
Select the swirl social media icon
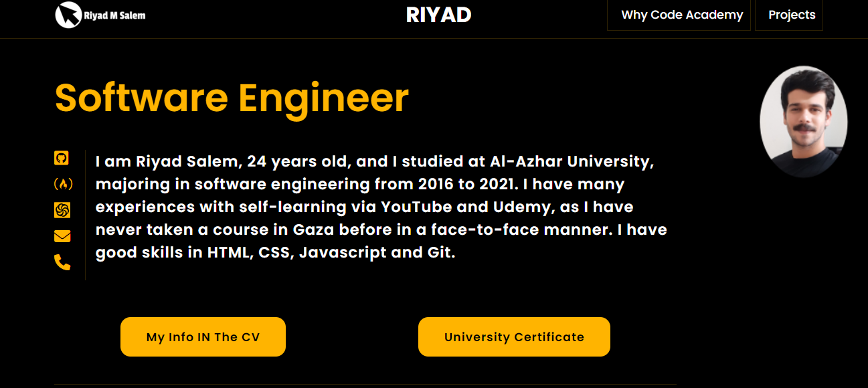[x=62, y=210]
